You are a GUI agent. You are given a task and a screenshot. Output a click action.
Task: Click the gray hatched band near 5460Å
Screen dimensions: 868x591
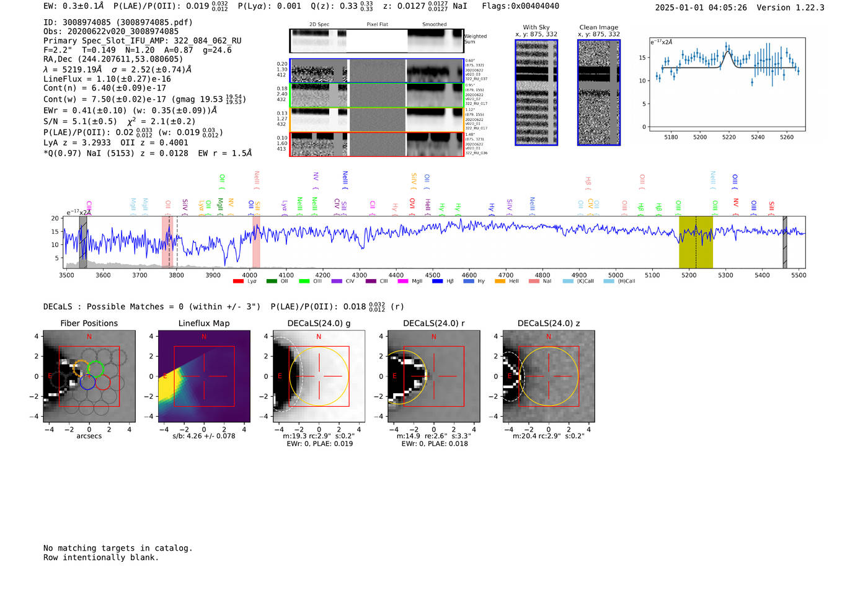click(785, 242)
